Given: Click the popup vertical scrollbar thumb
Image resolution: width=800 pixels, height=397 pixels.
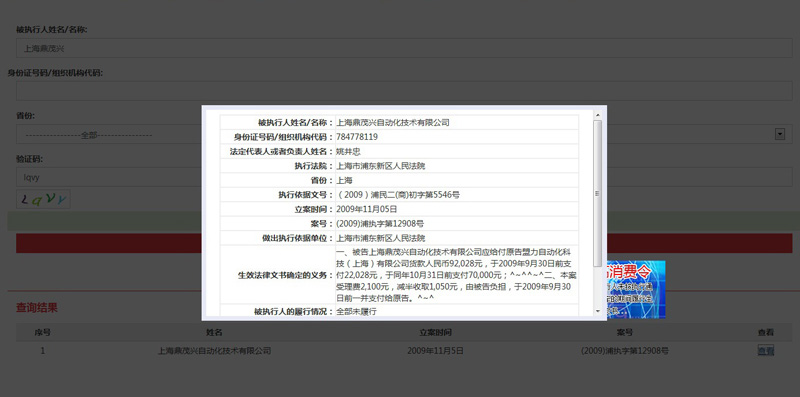Looking at the screenshot, I should pos(597,193).
